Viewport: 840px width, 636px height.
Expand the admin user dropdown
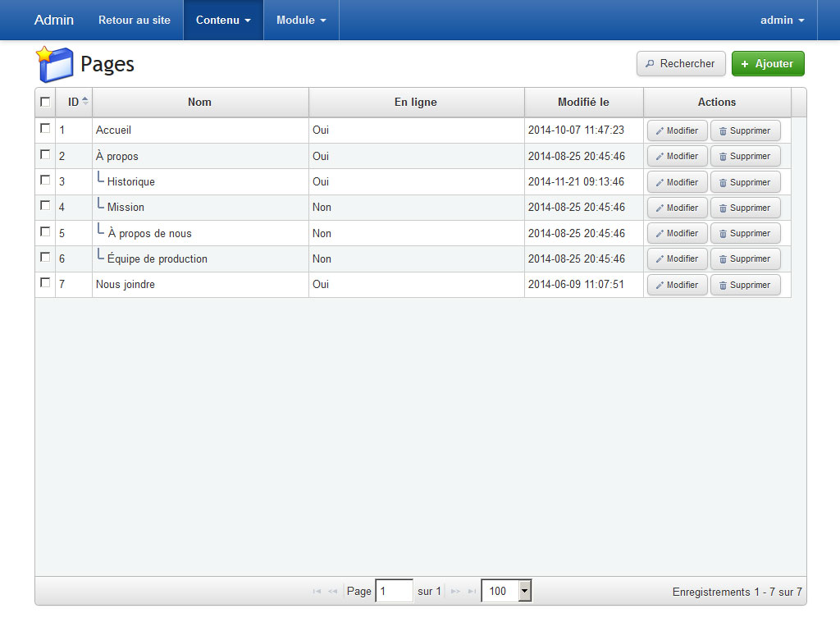(782, 20)
